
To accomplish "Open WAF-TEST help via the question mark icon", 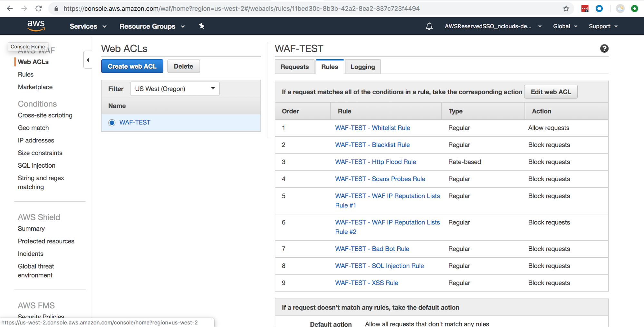I will pos(604,48).
